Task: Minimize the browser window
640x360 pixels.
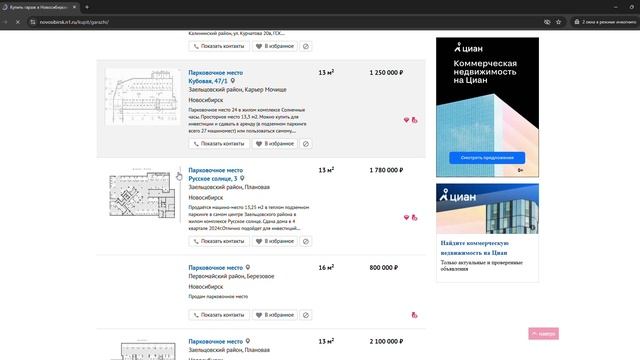Action: (x=616, y=7)
